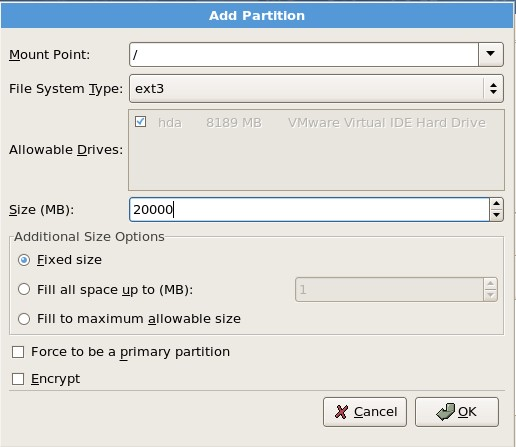Click the red X icon on Cancel
Image resolution: width=516 pixels, height=447 pixels.
341,412
